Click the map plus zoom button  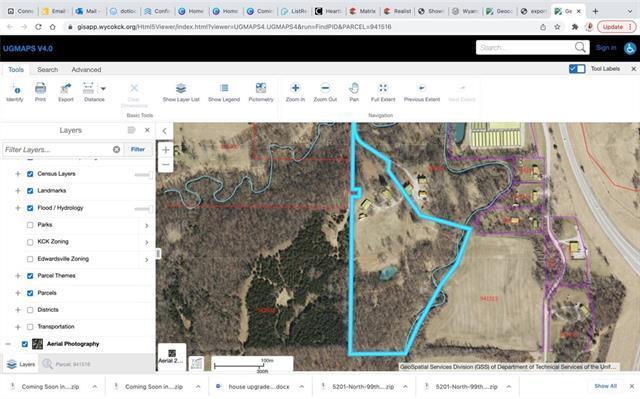[x=165, y=150]
